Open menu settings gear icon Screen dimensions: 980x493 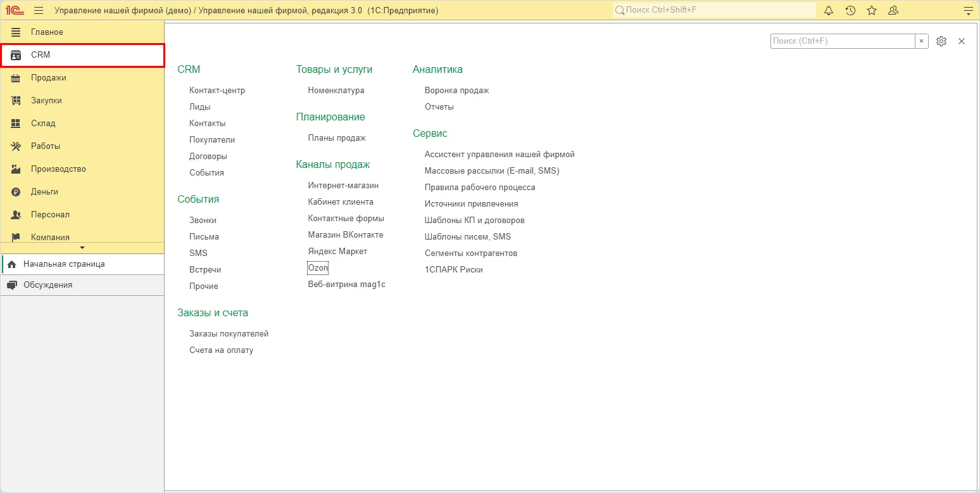(941, 41)
